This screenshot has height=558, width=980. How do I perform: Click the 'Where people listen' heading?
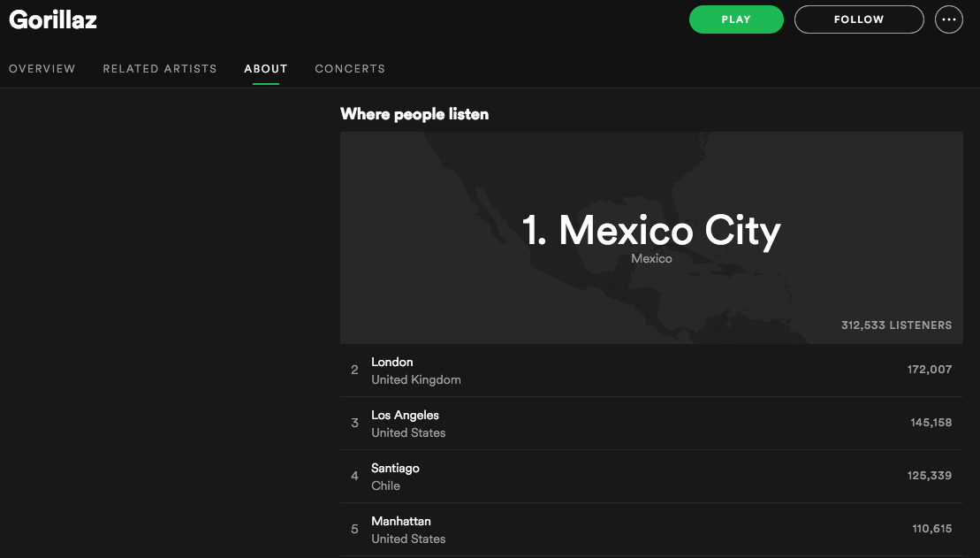[414, 114]
